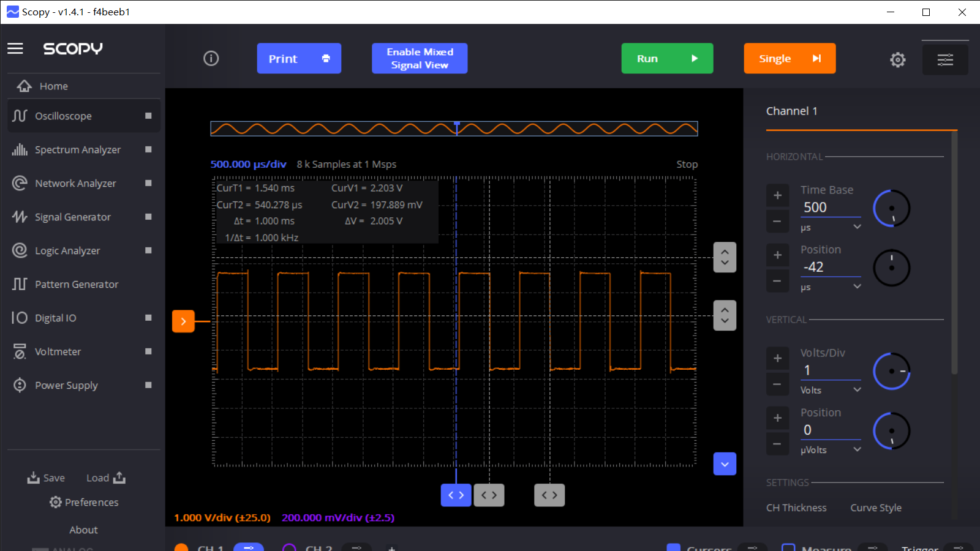980x551 pixels.
Task: Click the Pattern Generator icon
Action: [20, 284]
